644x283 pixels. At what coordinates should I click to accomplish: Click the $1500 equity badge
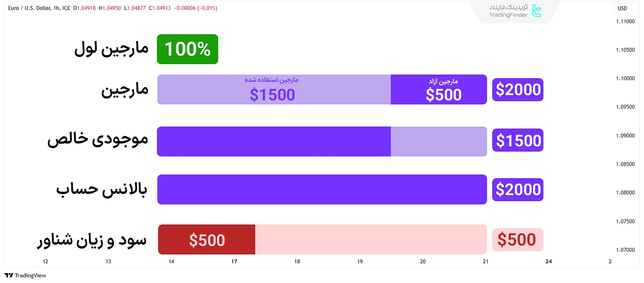[x=518, y=140]
